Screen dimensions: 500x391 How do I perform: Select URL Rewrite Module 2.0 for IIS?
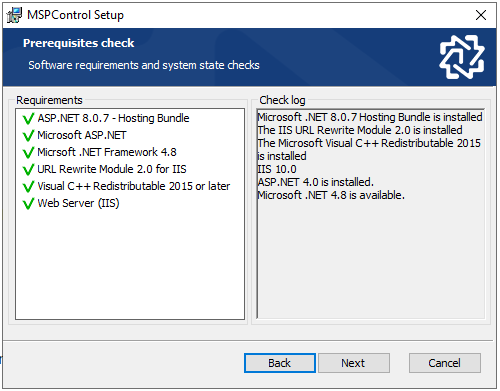coord(112,169)
